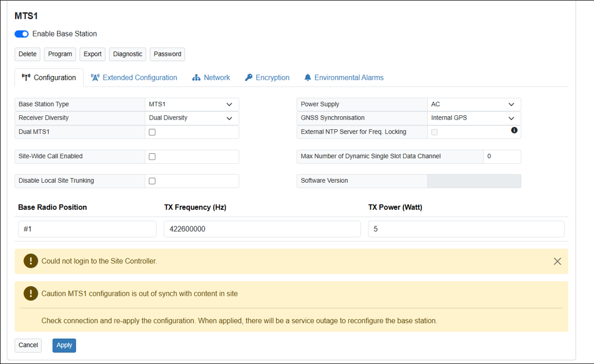Click the Base Radio Position field showing #1

[x=87, y=229]
